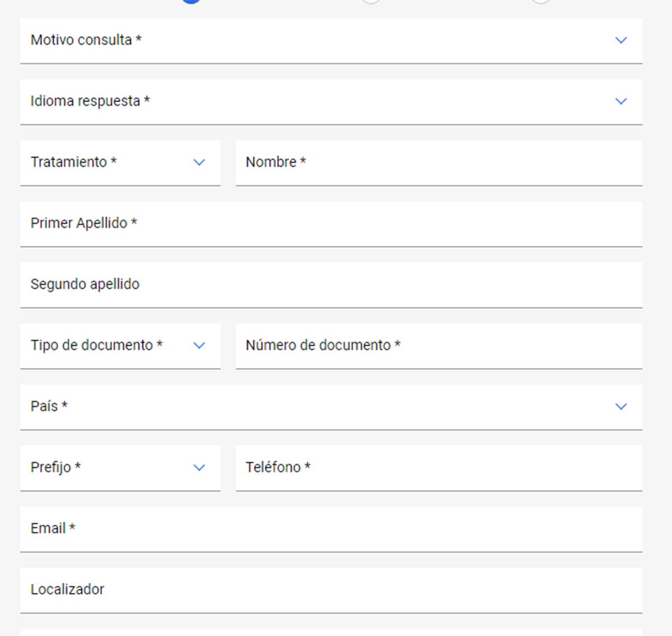This screenshot has width=672, height=636.
Task: Click the Email input field
Action: click(330, 529)
